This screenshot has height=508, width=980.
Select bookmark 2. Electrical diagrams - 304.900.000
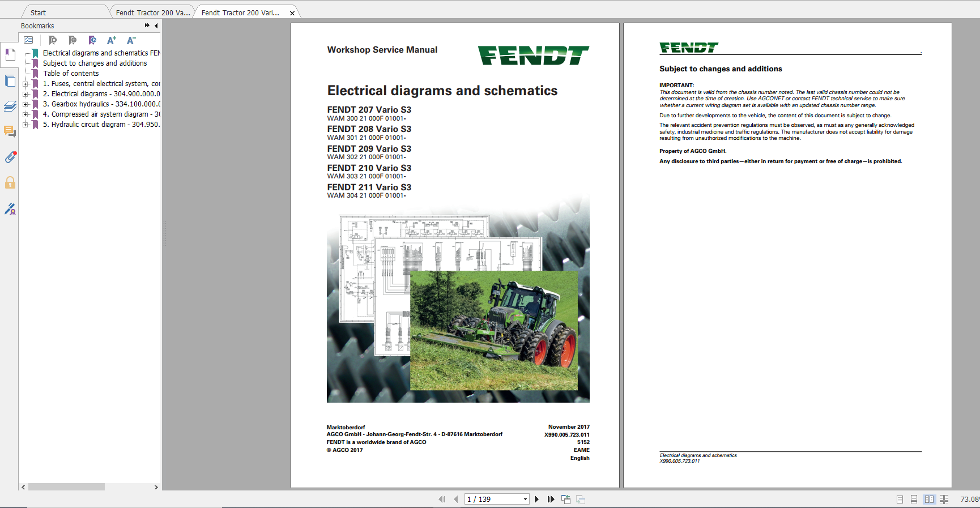(x=101, y=94)
